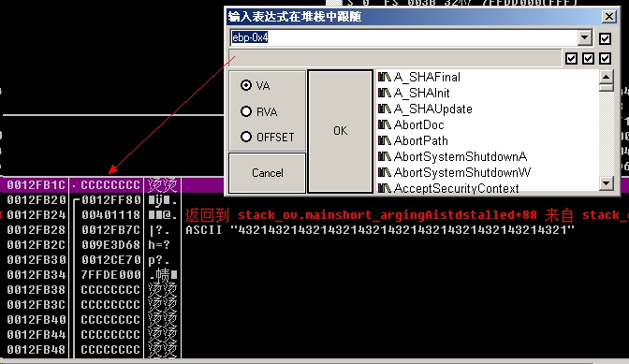Select AbortDoc in the symbol list

tap(418, 124)
